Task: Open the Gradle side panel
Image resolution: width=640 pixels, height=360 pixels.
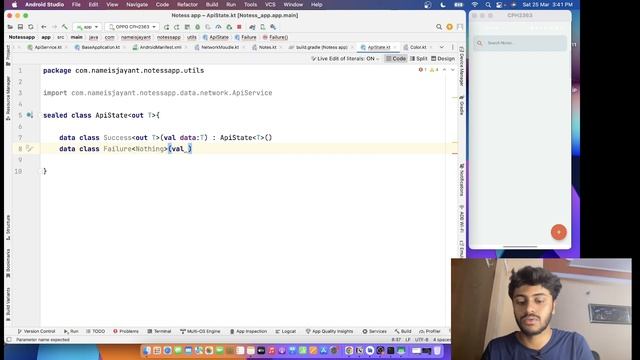Action: (x=462, y=106)
